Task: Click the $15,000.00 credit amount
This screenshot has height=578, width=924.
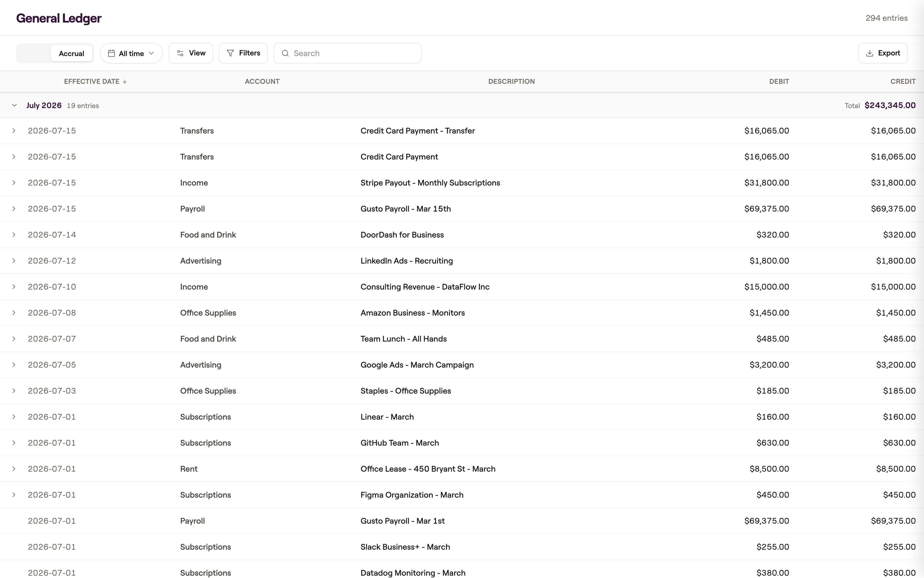Action: [893, 287]
